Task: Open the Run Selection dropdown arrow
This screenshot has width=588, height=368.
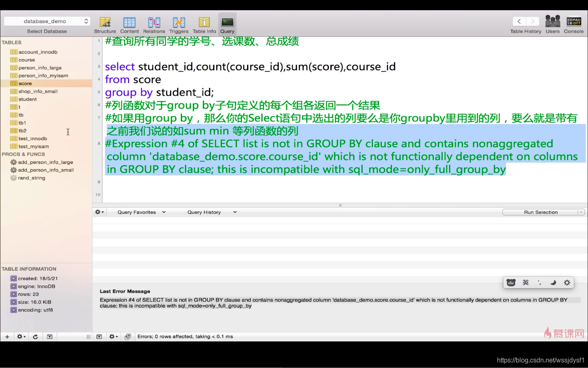Action: point(581,212)
